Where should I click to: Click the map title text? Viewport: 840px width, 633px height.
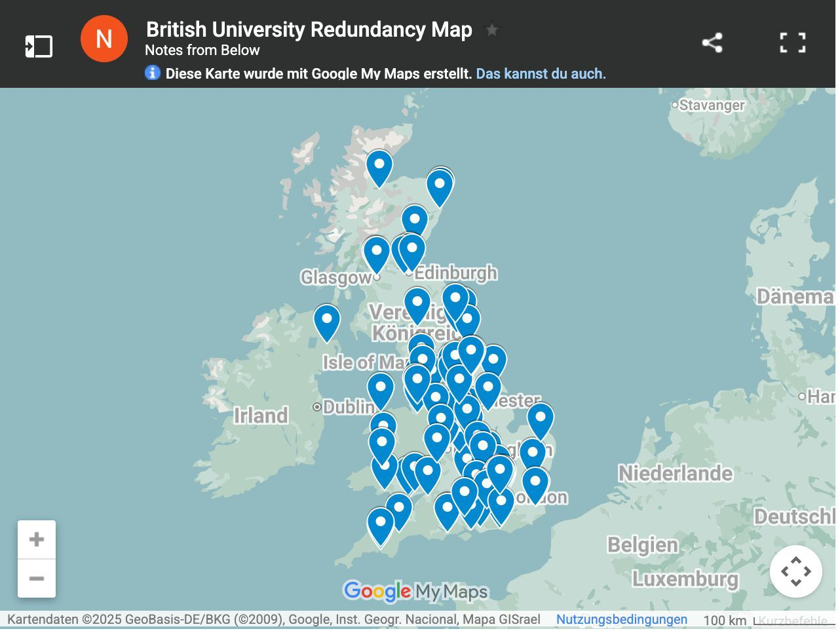tap(309, 29)
